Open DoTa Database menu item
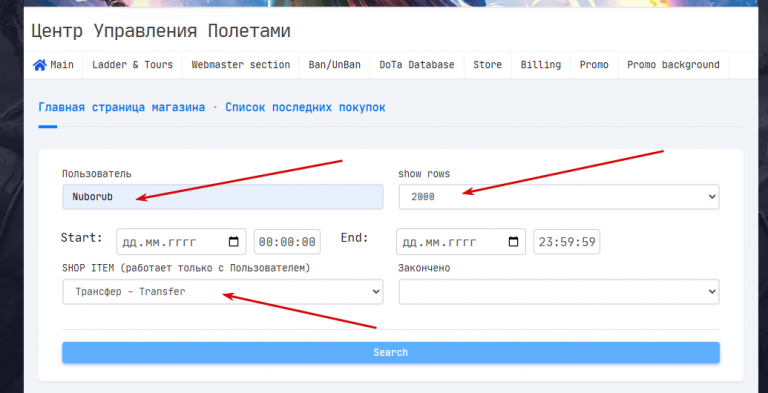 (x=417, y=65)
